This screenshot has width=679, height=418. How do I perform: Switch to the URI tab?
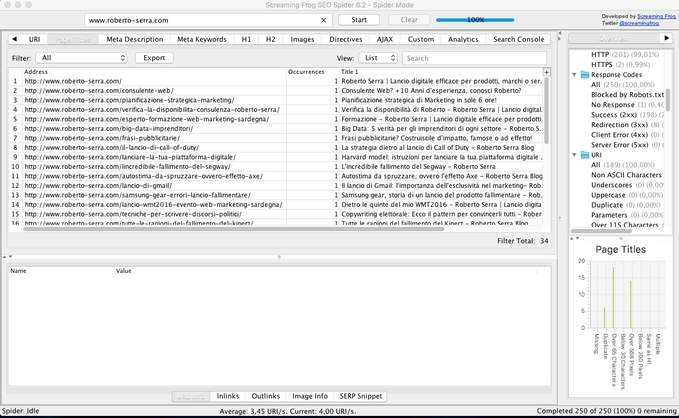pyautogui.click(x=34, y=39)
